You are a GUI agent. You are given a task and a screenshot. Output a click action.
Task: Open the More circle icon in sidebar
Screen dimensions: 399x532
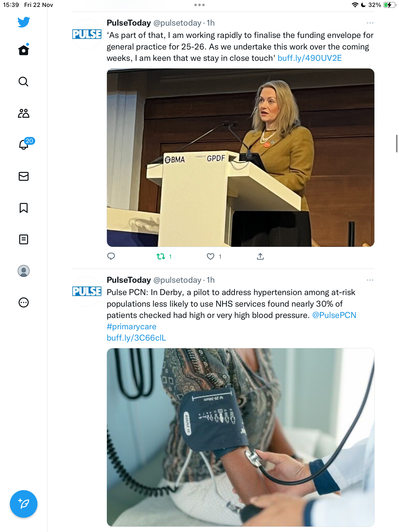point(24,302)
